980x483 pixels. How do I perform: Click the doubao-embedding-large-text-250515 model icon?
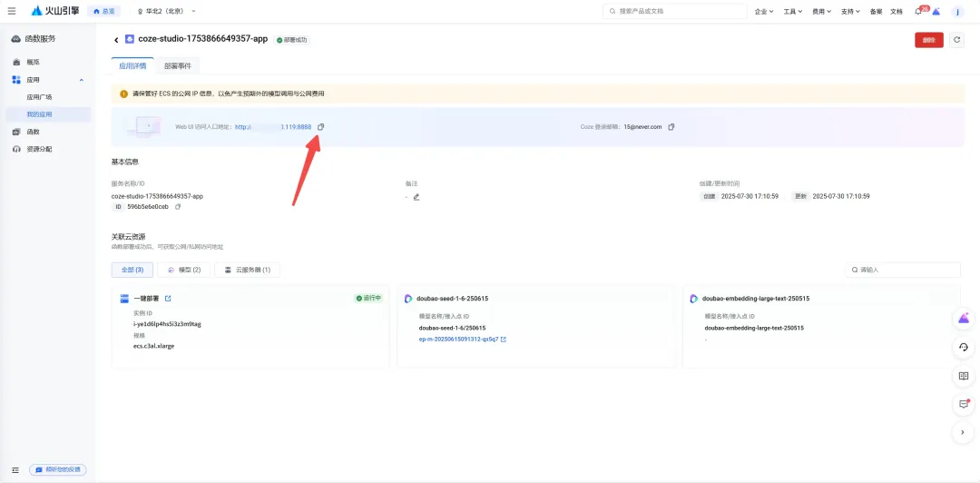pyautogui.click(x=694, y=299)
